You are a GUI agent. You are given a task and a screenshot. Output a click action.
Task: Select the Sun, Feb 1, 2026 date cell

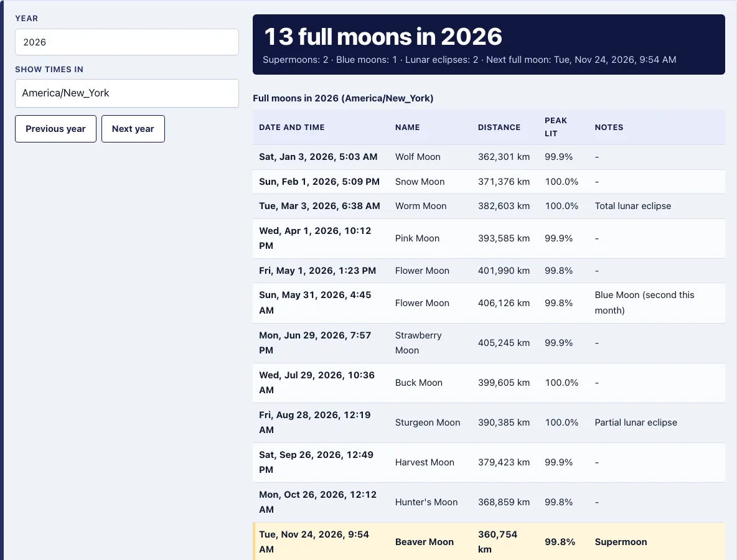319,182
